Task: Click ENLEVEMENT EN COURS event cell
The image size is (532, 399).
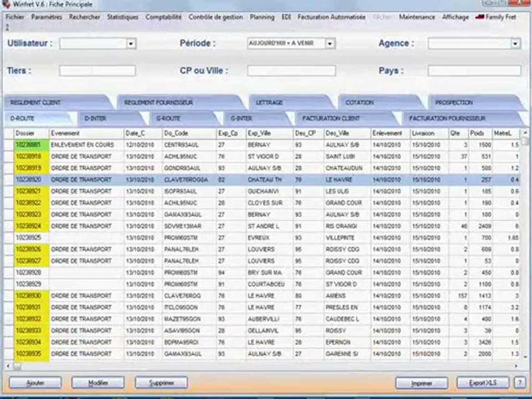Action: coord(86,145)
